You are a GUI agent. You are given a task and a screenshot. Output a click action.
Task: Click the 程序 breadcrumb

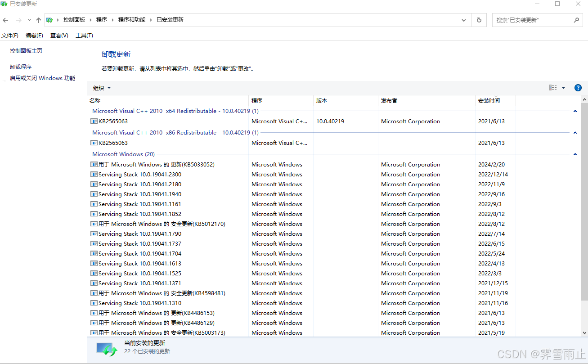click(102, 20)
